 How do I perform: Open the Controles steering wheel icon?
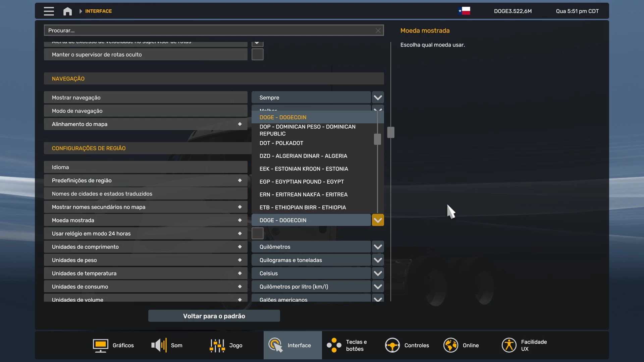click(392, 345)
